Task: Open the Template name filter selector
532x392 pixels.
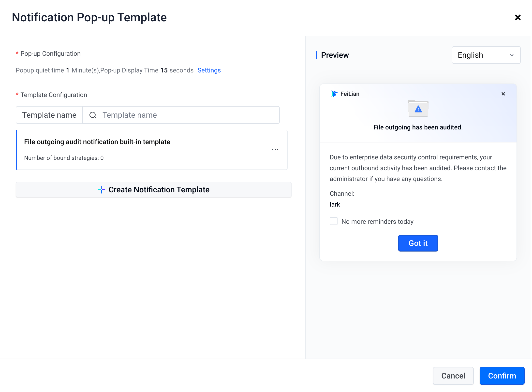Action: coord(49,115)
